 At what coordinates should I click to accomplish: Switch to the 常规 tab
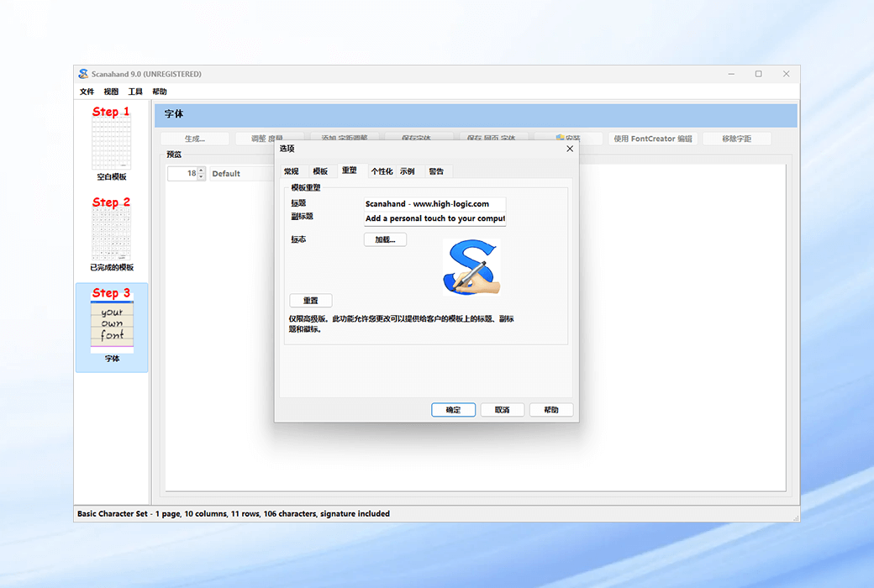pos(292,171)
